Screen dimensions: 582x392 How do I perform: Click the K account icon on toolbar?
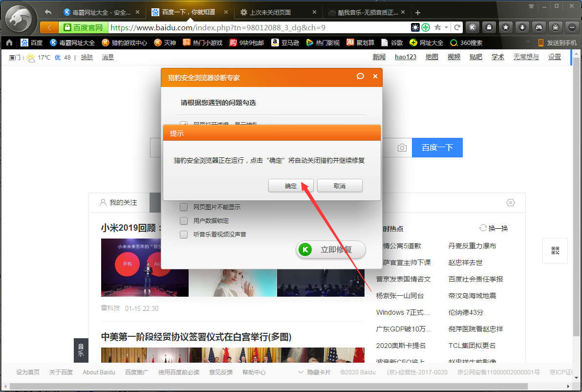pos(473,27)
